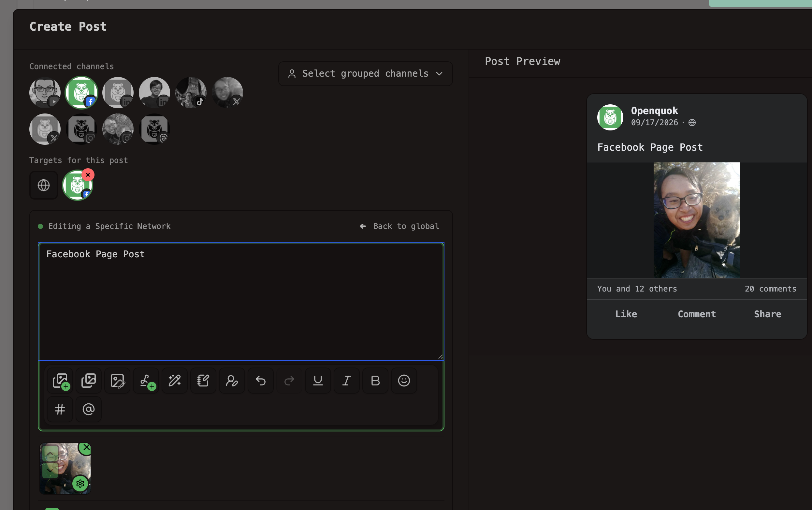Apply italic formatting
Image resolution: width=812 pixels, height=510 pixels.
tap(346, 381)
